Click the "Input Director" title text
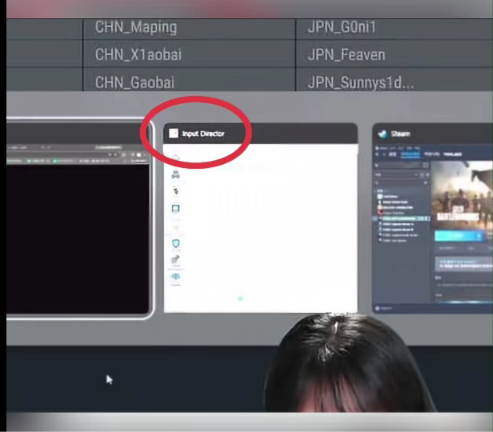The height and width of the screenshot is (432, 493). click(203, 134)
